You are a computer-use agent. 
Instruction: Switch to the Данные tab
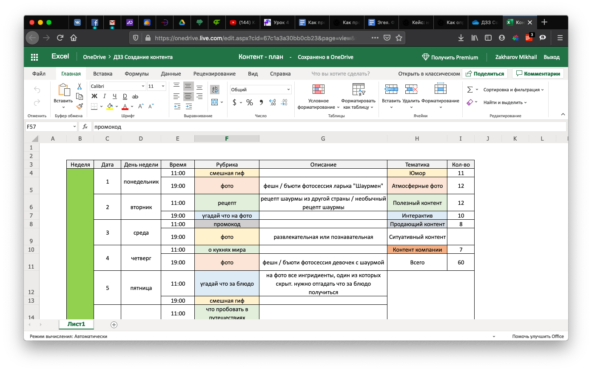[171, 74]
